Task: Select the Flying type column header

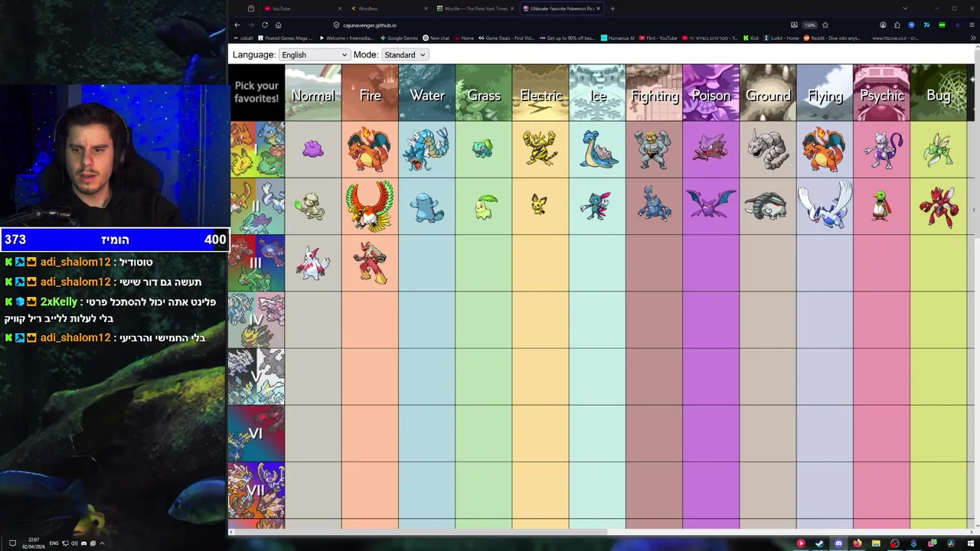Action: coord(825,93)
